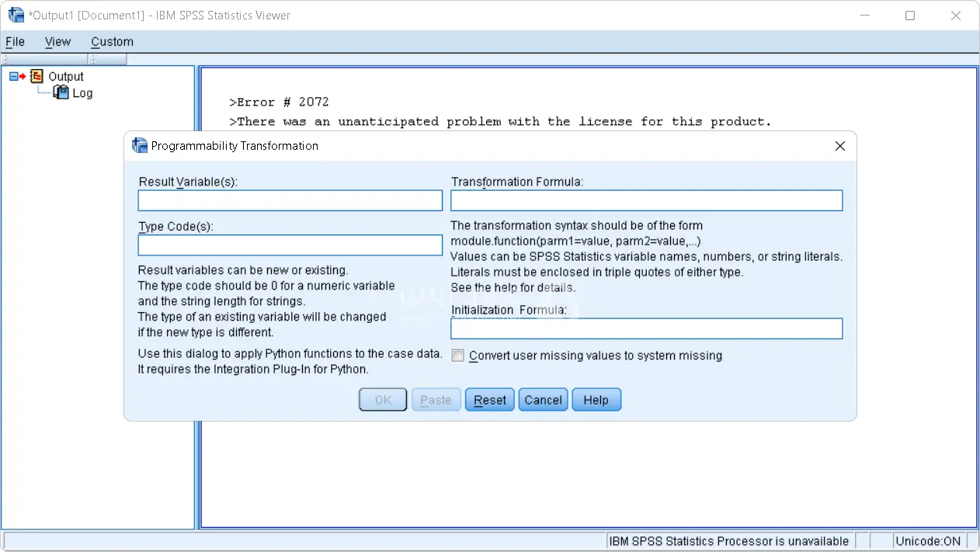Image resolution: width=980 pixels, height=552 pixels.
Task: Focus the Result Variable(s) text field
Action: point(290,201)
